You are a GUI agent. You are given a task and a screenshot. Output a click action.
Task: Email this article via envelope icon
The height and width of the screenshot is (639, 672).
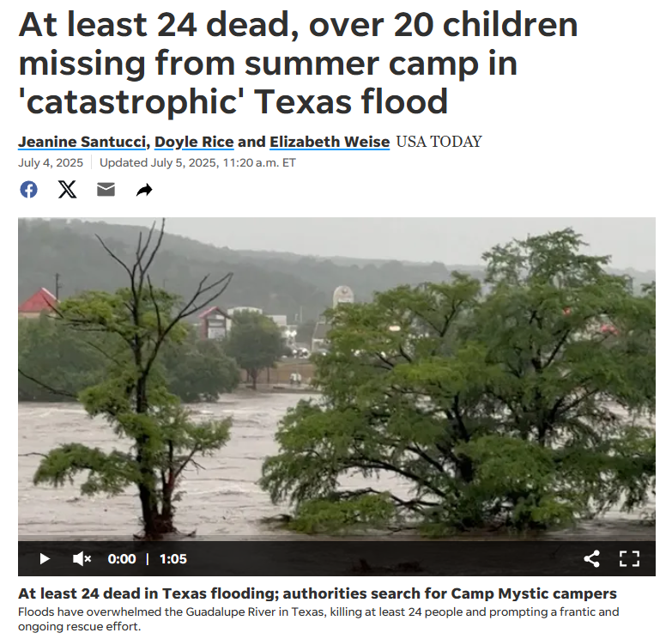tap(106, 189)
